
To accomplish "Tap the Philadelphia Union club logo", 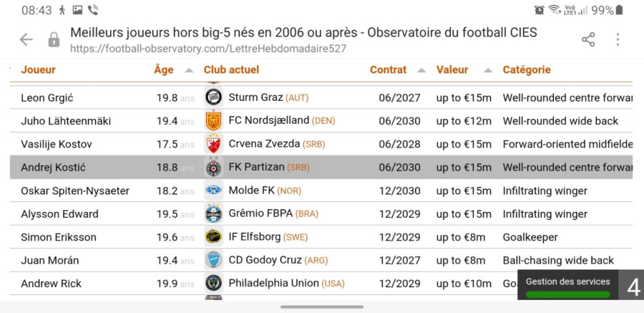I will tap(213, 284).
